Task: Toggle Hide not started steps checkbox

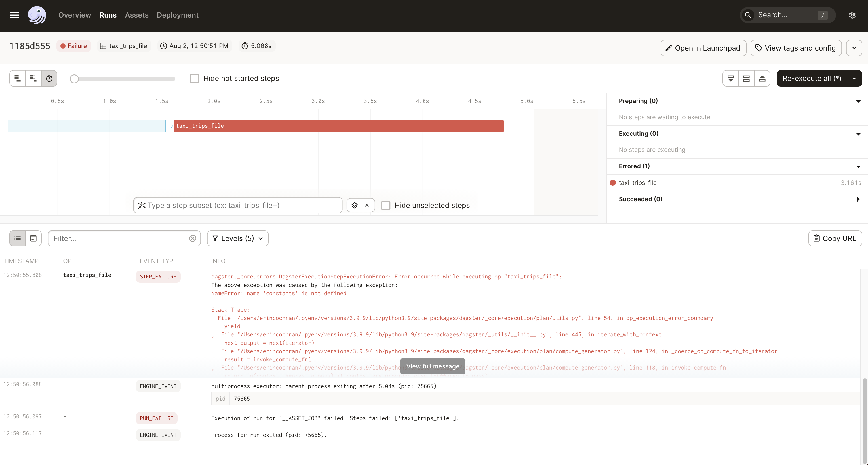Action: click(x=195, y=79)
